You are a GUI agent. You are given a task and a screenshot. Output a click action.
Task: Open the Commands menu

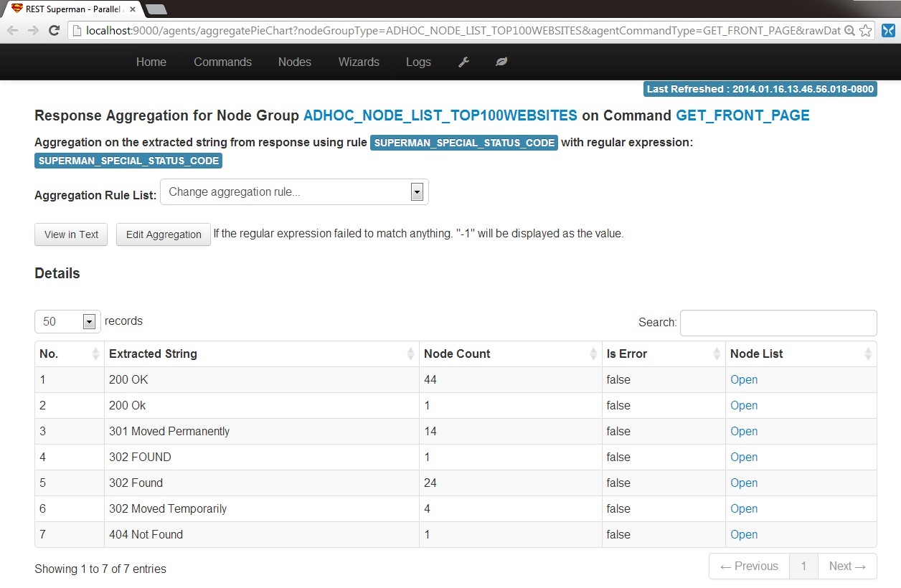click(222, 62)
